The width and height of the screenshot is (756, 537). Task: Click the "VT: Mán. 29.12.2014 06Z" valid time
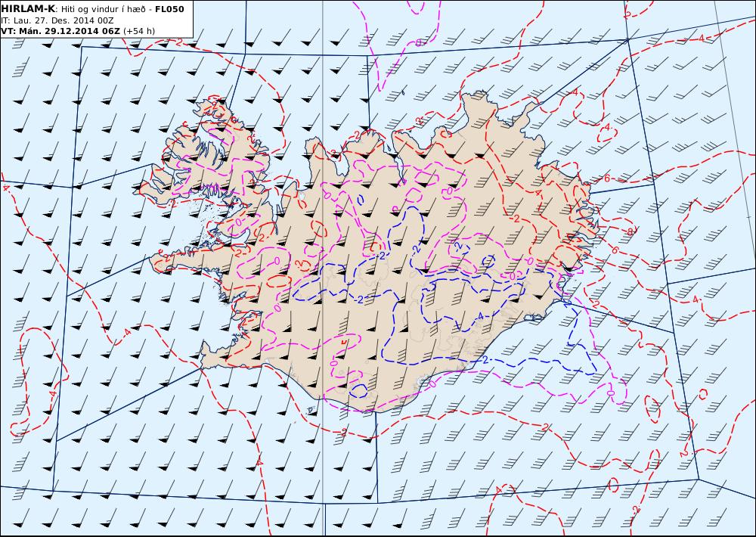coord(60,31)
